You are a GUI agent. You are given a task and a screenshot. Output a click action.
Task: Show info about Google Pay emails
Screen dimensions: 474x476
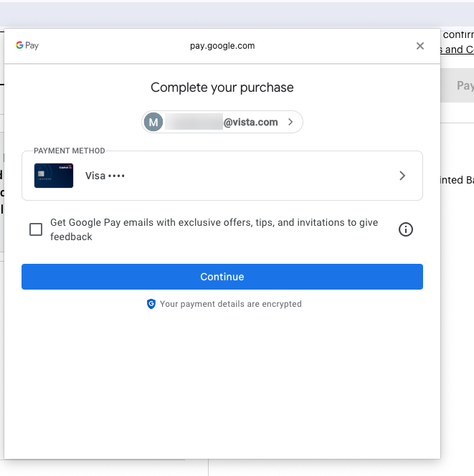click(x=405, y=229)
